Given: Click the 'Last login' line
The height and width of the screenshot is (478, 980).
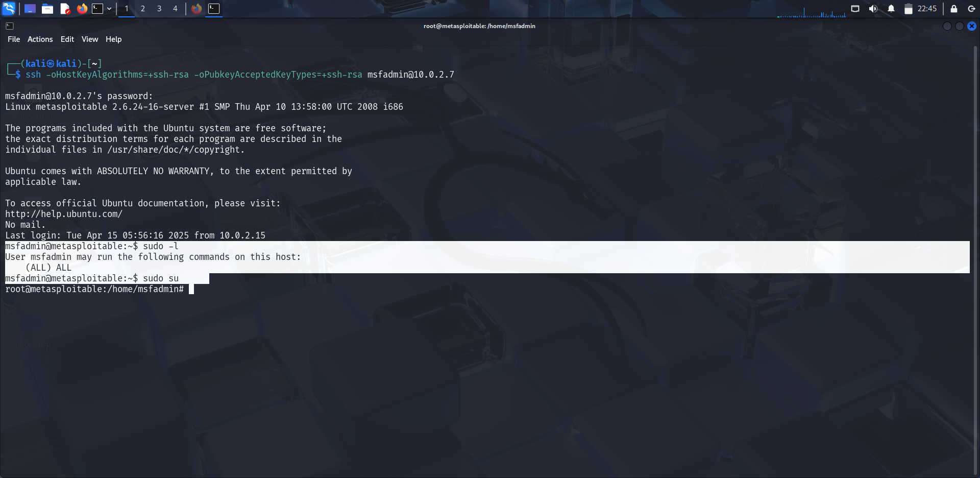Looking at the screenshot, I should pyautogui.click(x=135, y=235).
